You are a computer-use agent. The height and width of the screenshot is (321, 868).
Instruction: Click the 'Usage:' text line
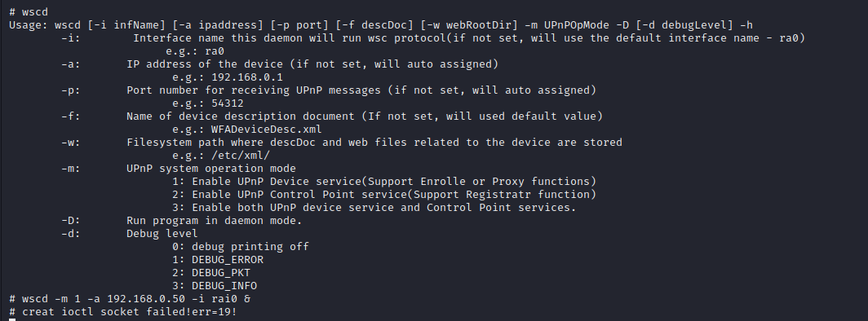[x=381, y=25]
